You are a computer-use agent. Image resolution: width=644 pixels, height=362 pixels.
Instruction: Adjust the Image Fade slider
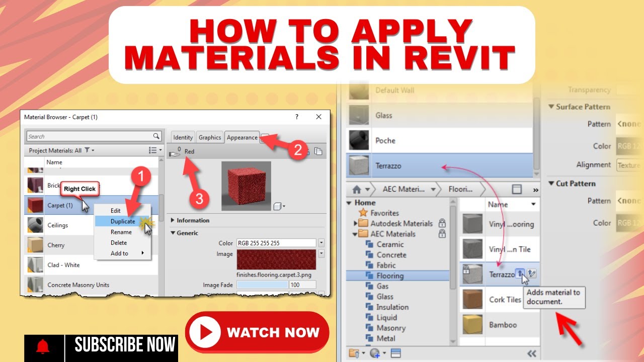click(262, 285)
